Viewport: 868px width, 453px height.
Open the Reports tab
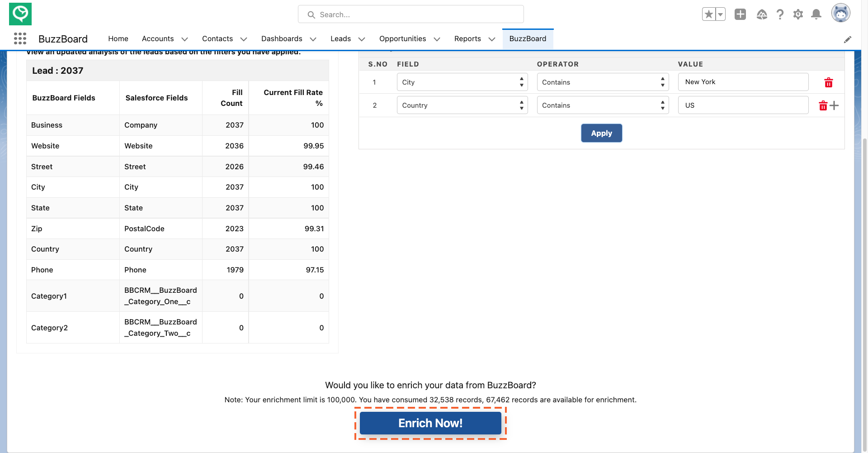click(x=467, y=39)
